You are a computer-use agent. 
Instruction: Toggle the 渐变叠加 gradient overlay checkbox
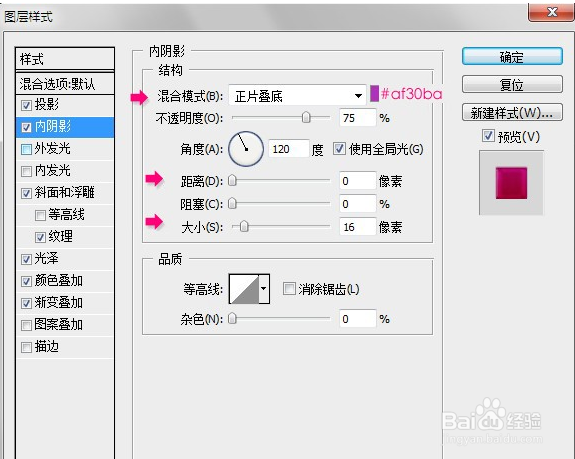click(x=26, y=303)
